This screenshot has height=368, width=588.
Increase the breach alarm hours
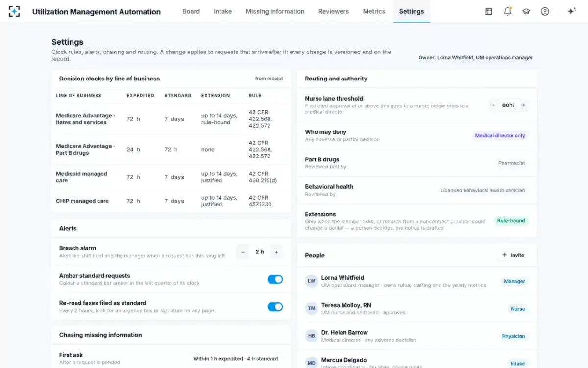(276, 252)
